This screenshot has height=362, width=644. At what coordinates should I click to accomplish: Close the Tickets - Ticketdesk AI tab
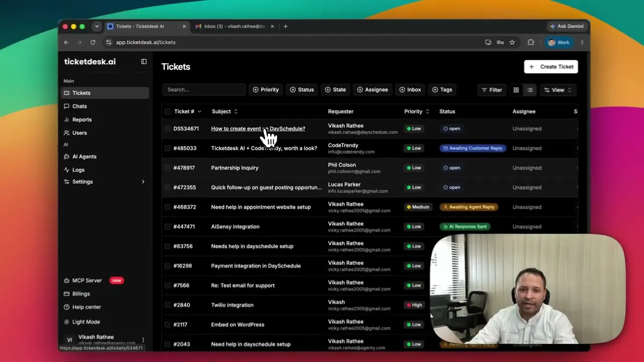coord(184,26)
